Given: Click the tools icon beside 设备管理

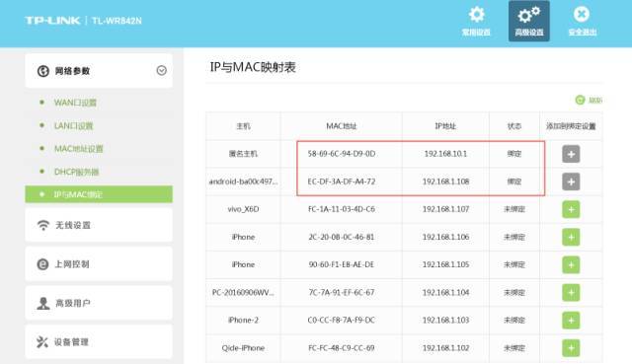Looking at the screenshot, I should click(x=42, y=342).
